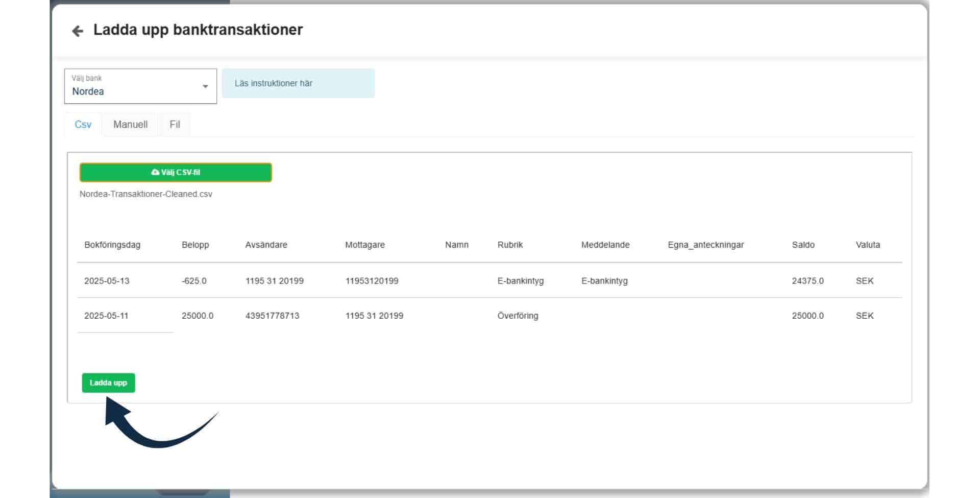Select the balance 25000.0 in Saldo column

click(808, 316)
